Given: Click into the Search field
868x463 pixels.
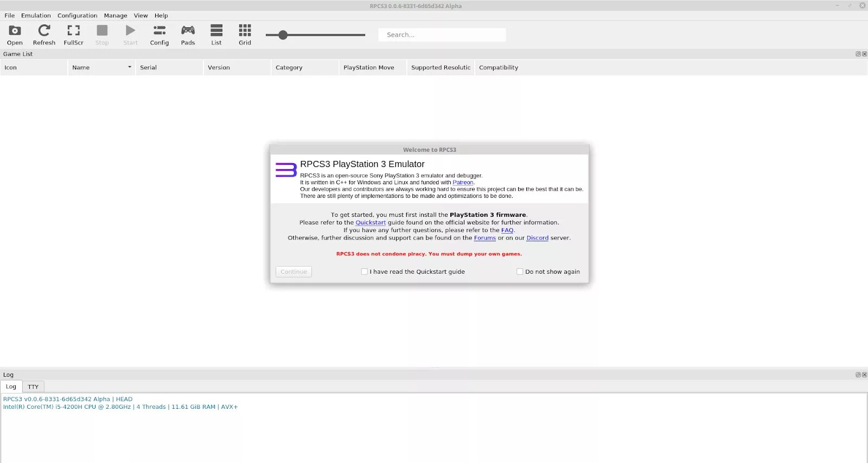Looking at the screenshot, I should pos(442,35).
